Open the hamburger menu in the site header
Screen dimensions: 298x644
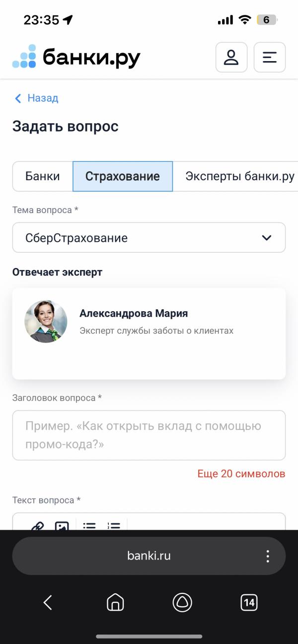[x=270, y=57]
